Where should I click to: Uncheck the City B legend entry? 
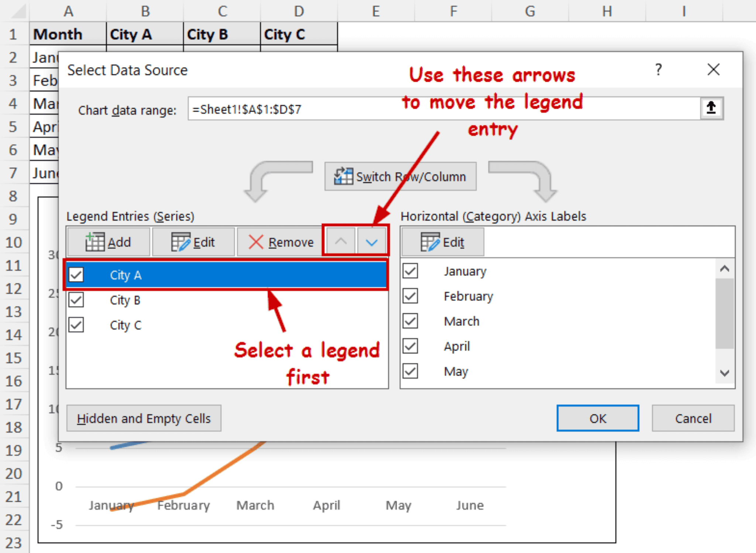(76, 300)
